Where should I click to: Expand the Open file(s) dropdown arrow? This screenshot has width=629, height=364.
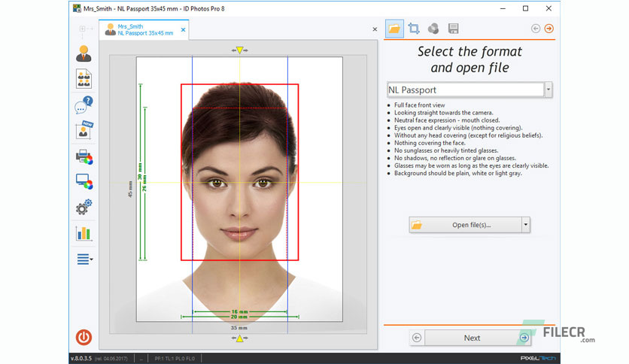(x=525, y=225)
